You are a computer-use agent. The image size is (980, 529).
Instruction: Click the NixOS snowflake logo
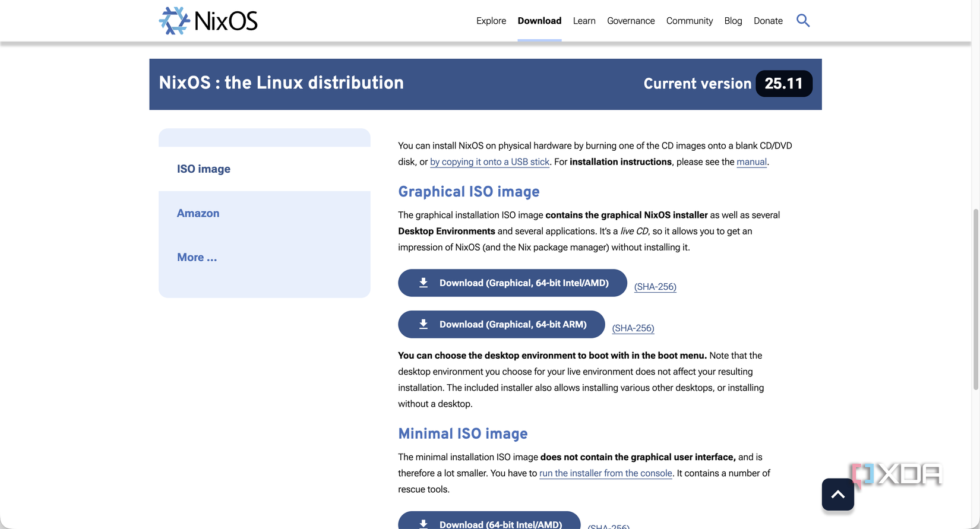click(x=174, y=21)
